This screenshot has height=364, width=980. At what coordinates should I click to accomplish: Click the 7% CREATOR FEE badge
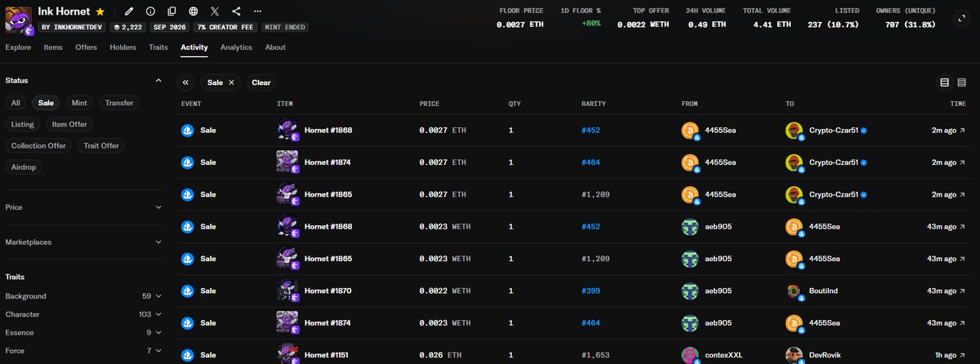point(226,27)
